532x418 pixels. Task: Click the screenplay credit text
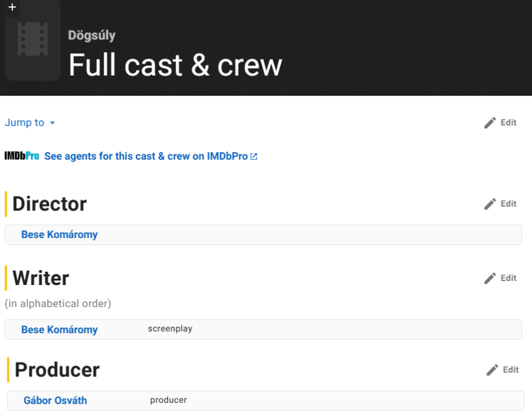click(170, 329)
